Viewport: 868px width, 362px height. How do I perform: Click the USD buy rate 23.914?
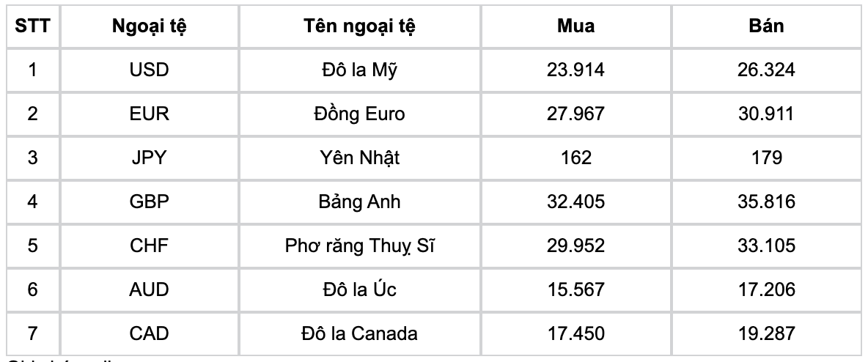(x=575, y=70)
